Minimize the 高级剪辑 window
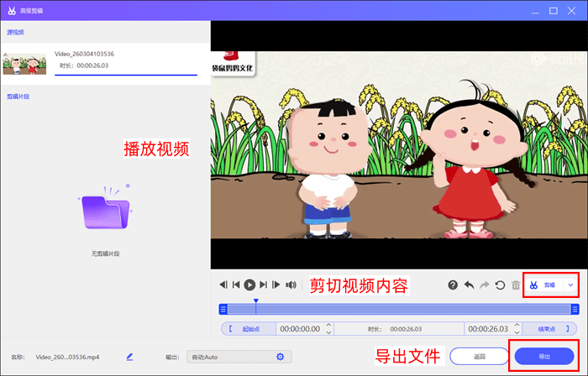588x376 pixels. pos(535,11)
